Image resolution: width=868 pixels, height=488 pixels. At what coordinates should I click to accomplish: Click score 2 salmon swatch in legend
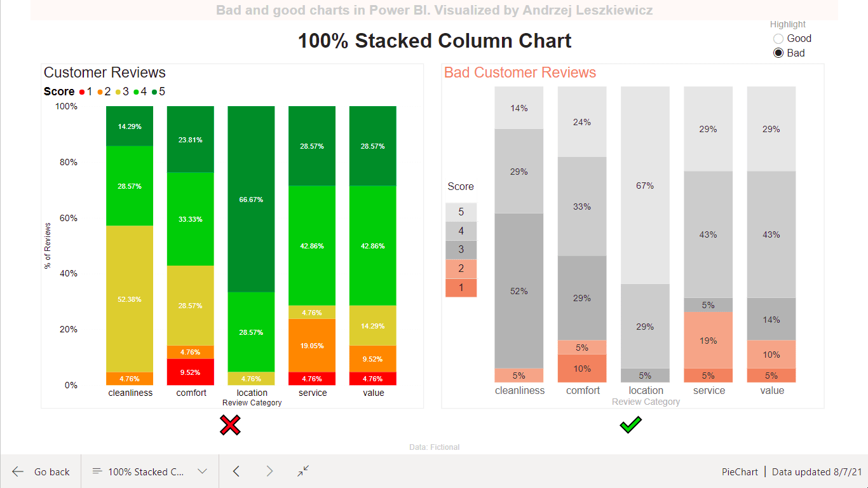tap(461, 269)
